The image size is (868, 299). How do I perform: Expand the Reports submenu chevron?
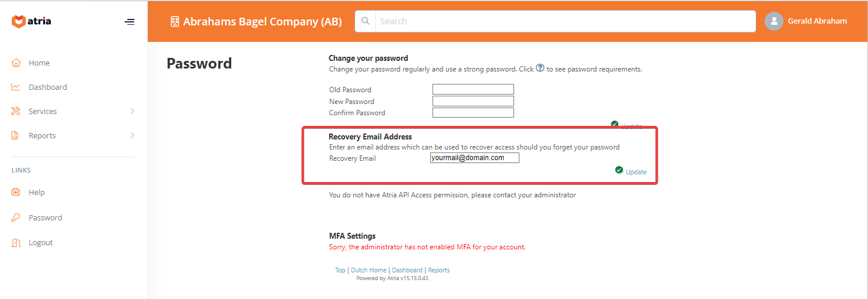pyautogui.click(x=132, y=135)
